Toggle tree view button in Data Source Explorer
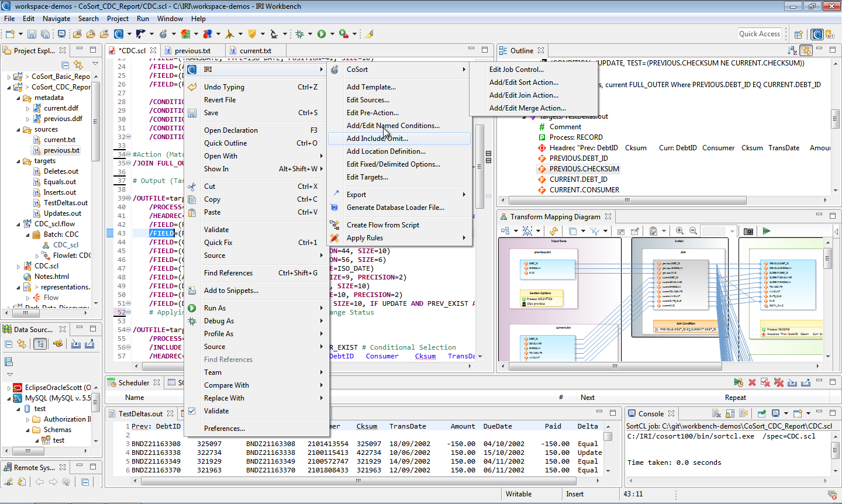842x504 pixels. (x=40, y=344)
